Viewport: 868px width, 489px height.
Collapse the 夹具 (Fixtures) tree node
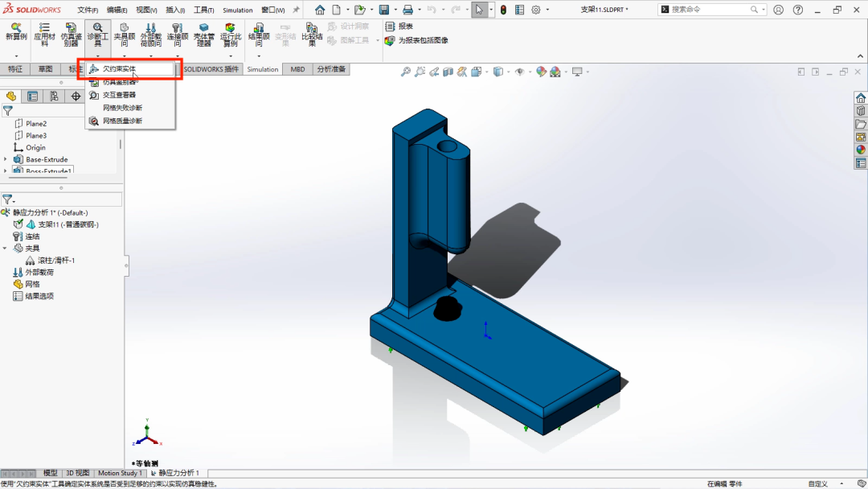pos(6,247)
